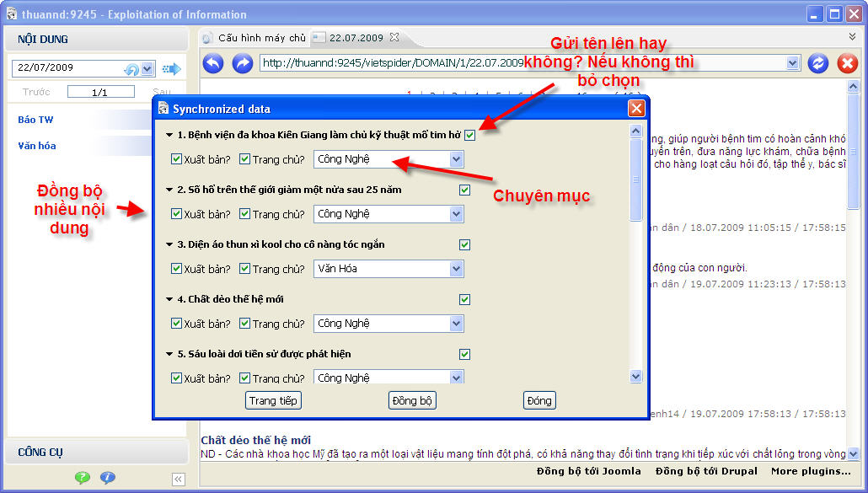Collapse article 4 Chất dẻo thế hệ mới
This screenshot has height=493, width=868.
(x=169, y=299)
